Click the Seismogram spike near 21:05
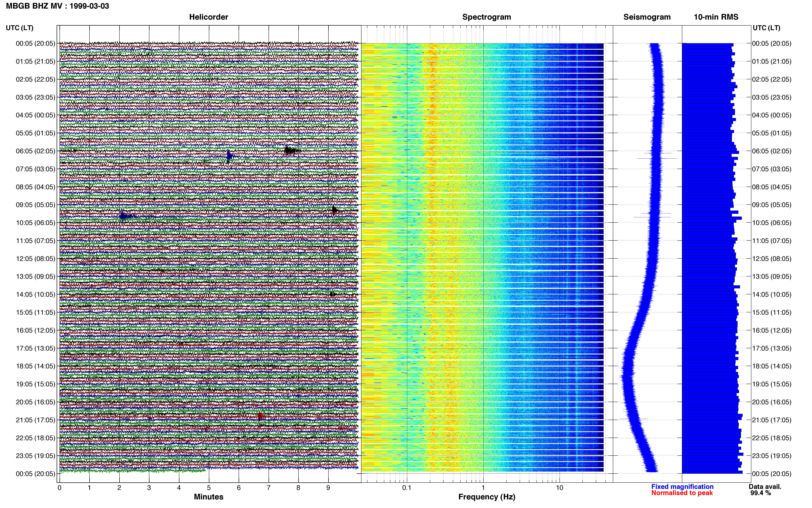This screenshot has height=508, width=812. [x=633, y=419]
